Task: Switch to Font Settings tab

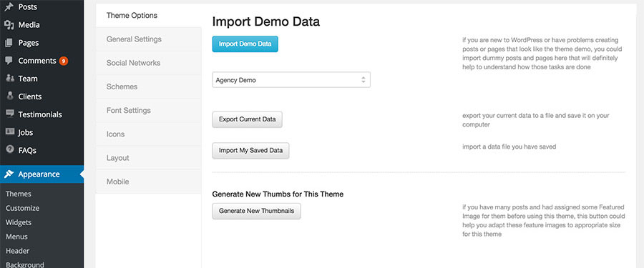Action: pos(149,110)
